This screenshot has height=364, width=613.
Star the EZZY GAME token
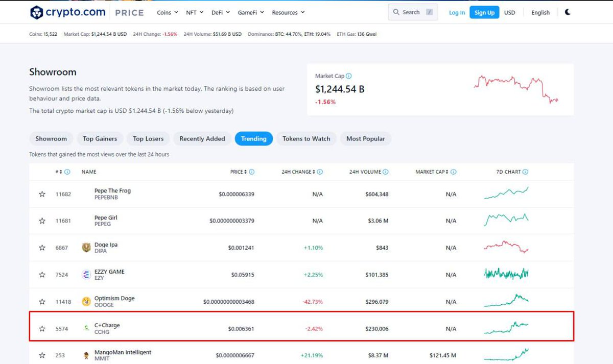(x=42, y=275)
